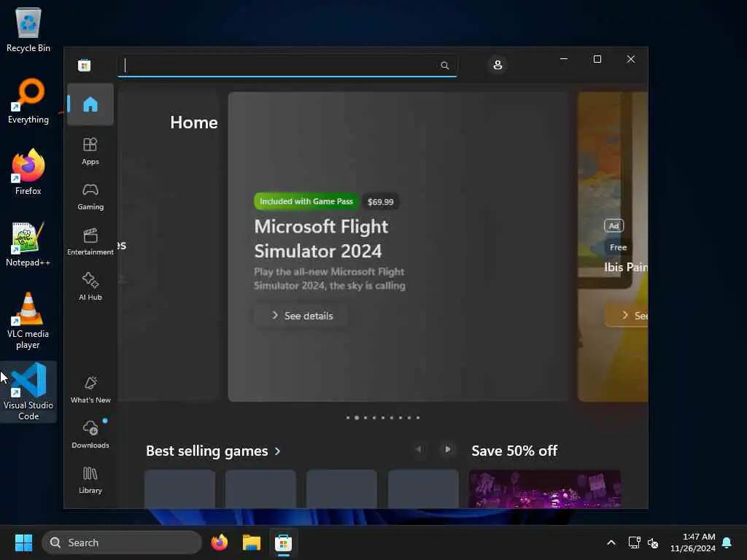The height and width of the screenshot is (560, 747).
Task: Open the Apps section in sidebar
Action: [x=90, y=151]
